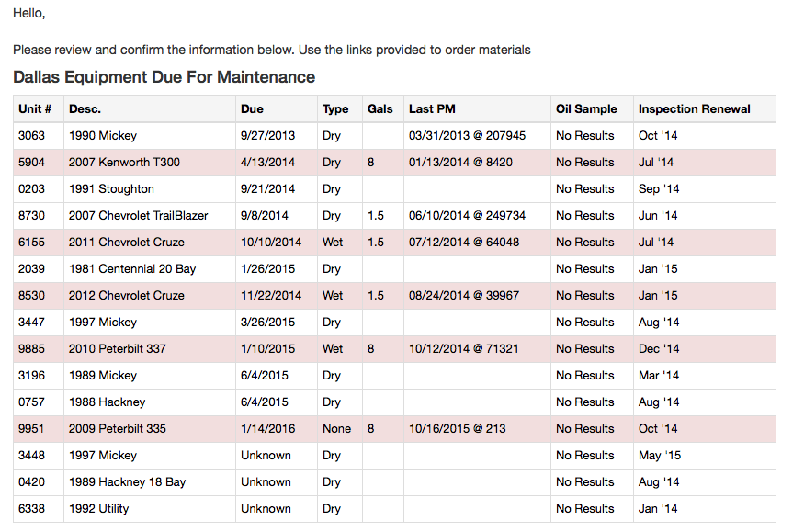Click the "Inspection Renewal" column header
Image resolution: width=793 pixels, height=532 pixels.
pos(694,108)
